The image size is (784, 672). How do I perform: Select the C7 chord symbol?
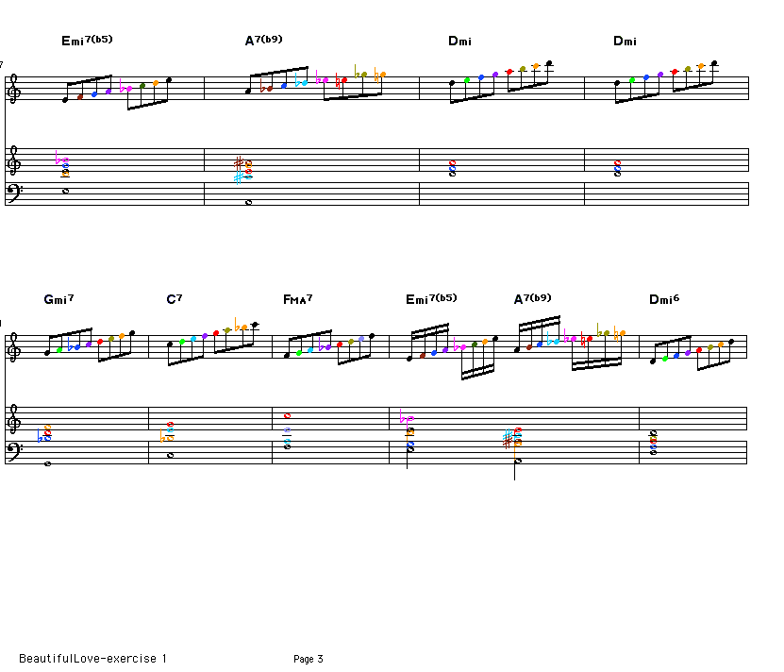[x=174, y=299]
